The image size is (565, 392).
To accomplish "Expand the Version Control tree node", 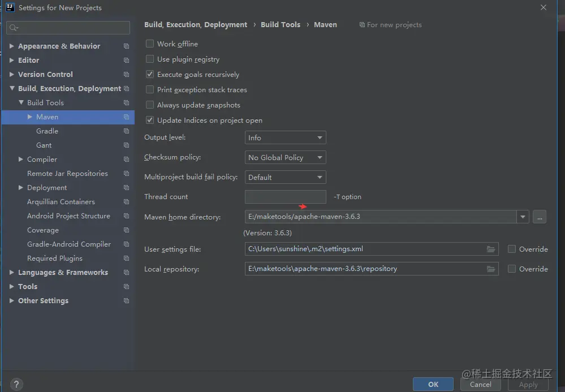I will [11, 74].
